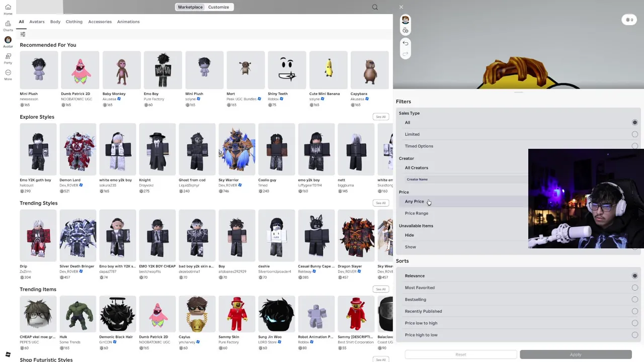Open the Sammy Skin trending item
Image resolution: width=644 pixels, height=362 pixels.
coord(236,315)
